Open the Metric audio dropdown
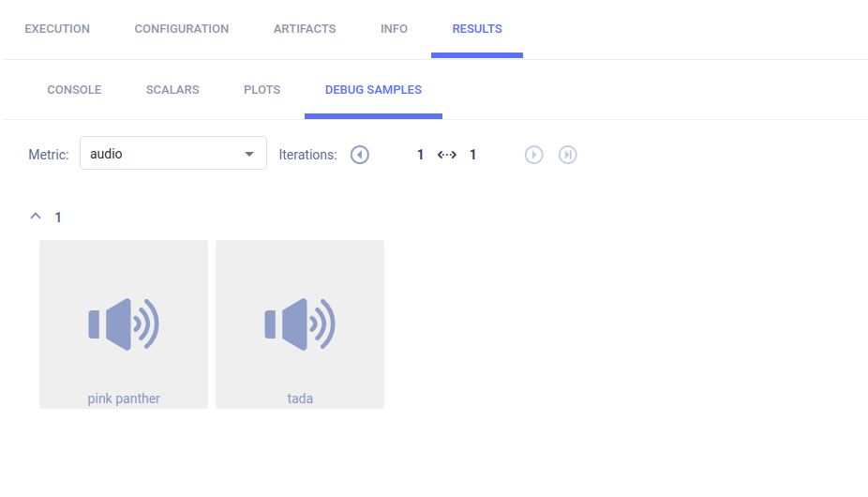Image resolution: width=868 pixels, height=497 pixels. tap(173, 155)
